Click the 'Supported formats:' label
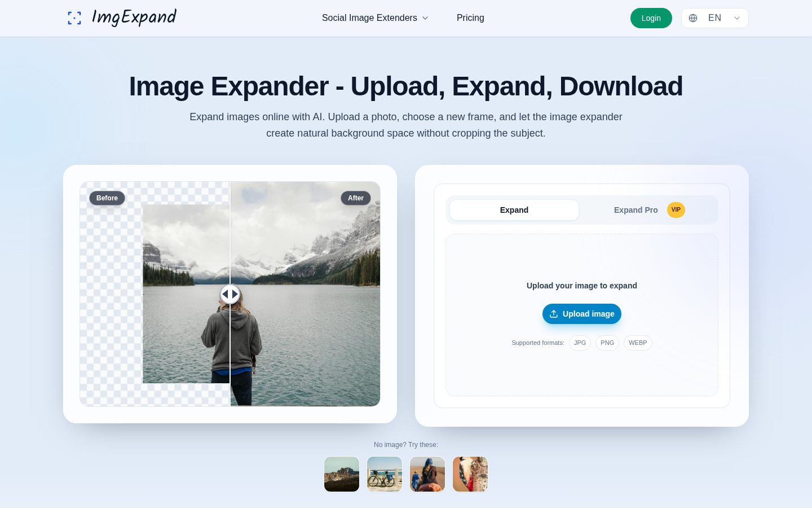 click(x=538, y=343)
